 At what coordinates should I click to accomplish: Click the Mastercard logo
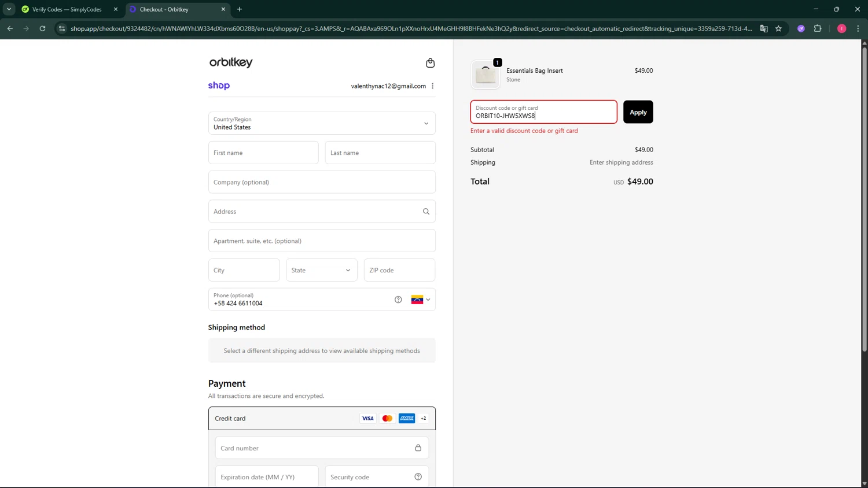(387, 419)
